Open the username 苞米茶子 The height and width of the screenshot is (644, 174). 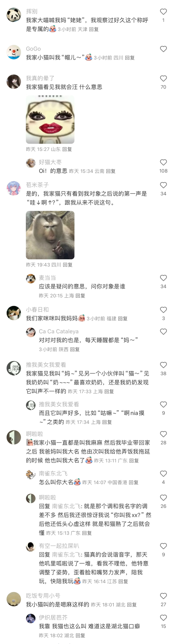(x=37, y=185)
